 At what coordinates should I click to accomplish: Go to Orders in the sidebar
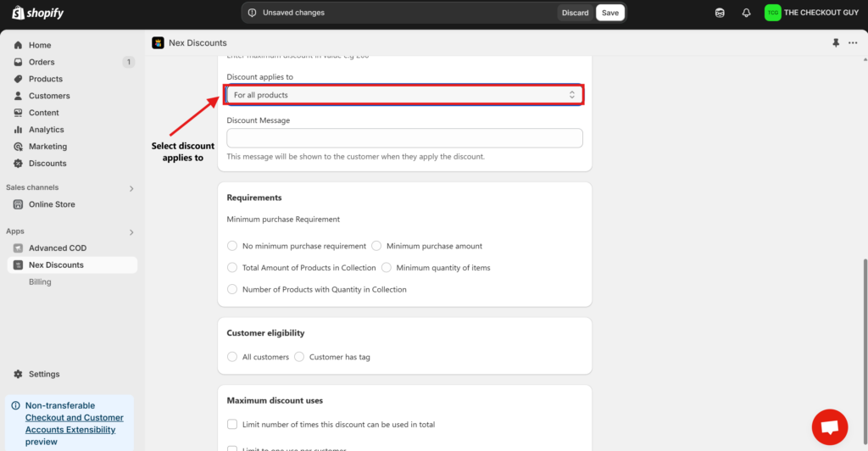42,62
